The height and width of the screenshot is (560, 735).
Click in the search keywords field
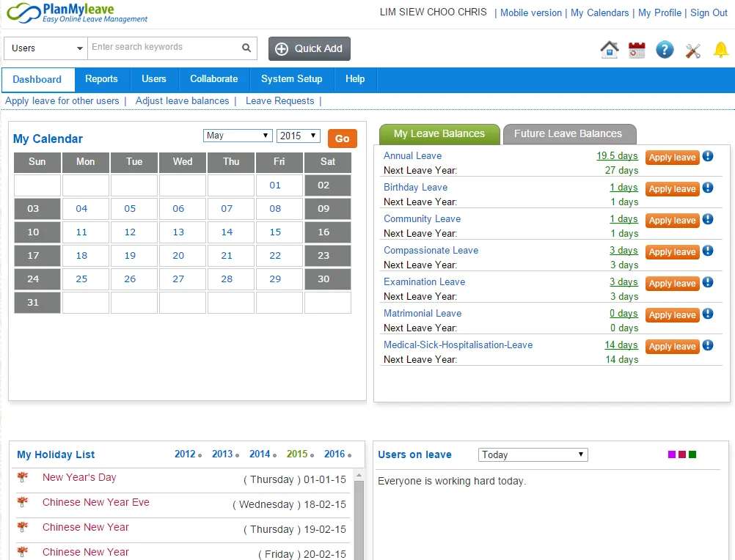tap(164, 48)
